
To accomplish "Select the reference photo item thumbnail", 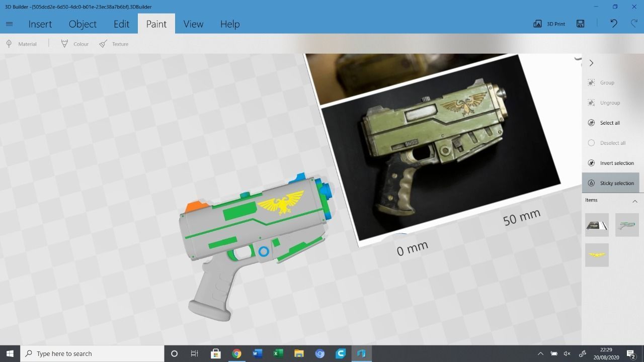I will tap(597, 225).
